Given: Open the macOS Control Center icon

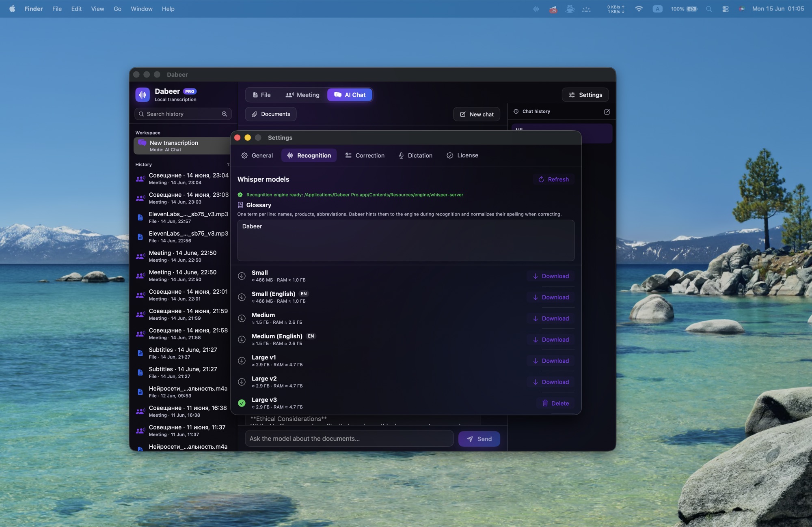Looking at the screenshot, I should coord(726,9).
